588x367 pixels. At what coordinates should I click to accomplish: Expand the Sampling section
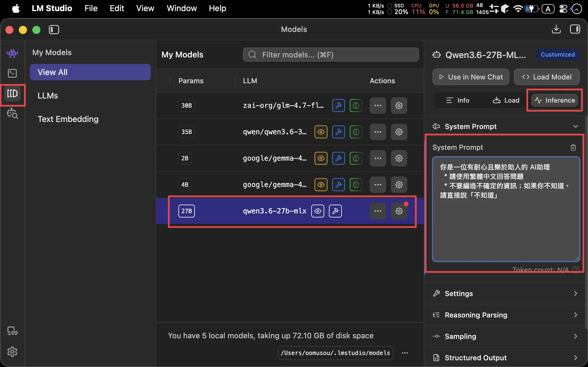pyautogui.click(x=506, y=336)
